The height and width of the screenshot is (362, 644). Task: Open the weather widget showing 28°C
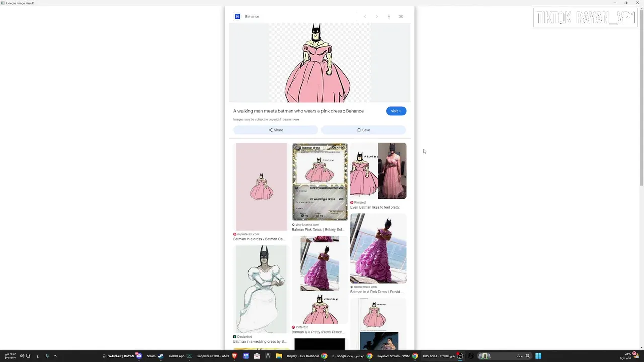pos(629,356)
